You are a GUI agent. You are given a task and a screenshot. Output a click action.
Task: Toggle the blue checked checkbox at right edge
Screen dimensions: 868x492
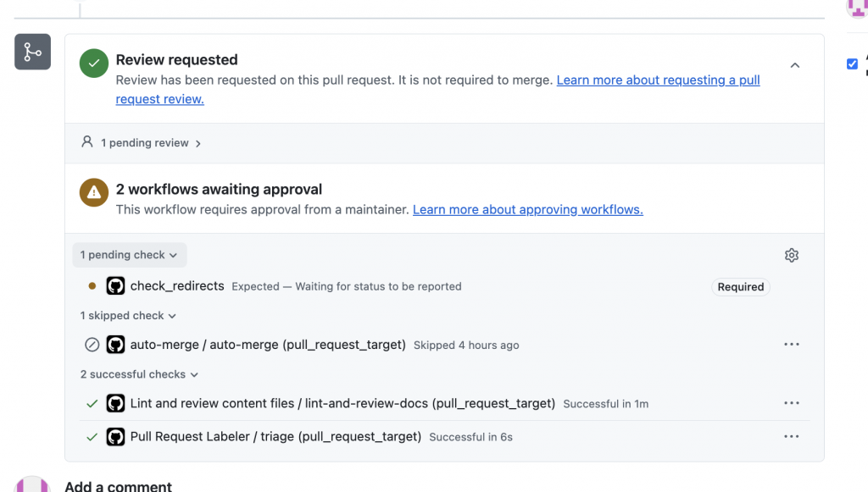click(853, 64)
